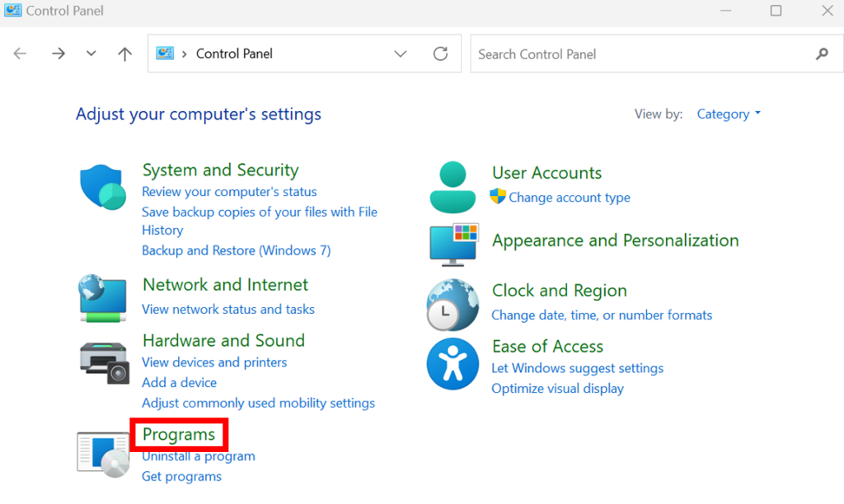Open Change account type settings
Viewport: 844px width, 504px height.
(567, 198)
